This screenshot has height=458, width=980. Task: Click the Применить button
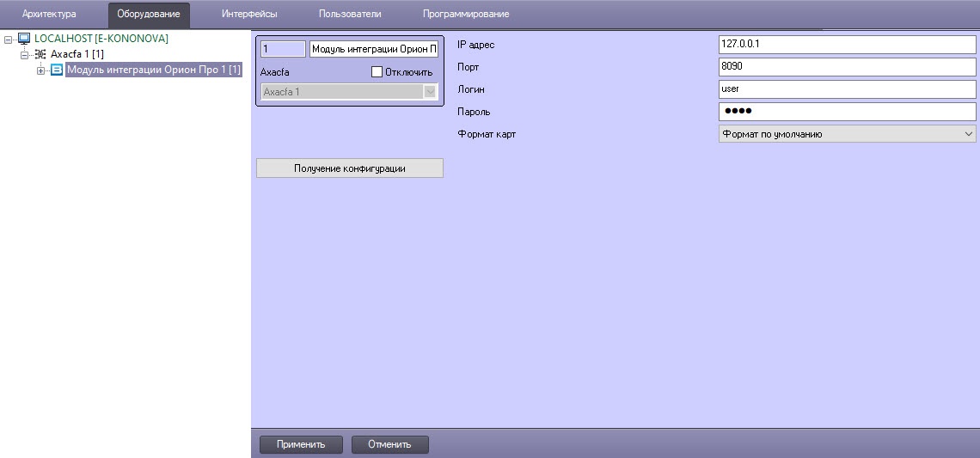301,444
